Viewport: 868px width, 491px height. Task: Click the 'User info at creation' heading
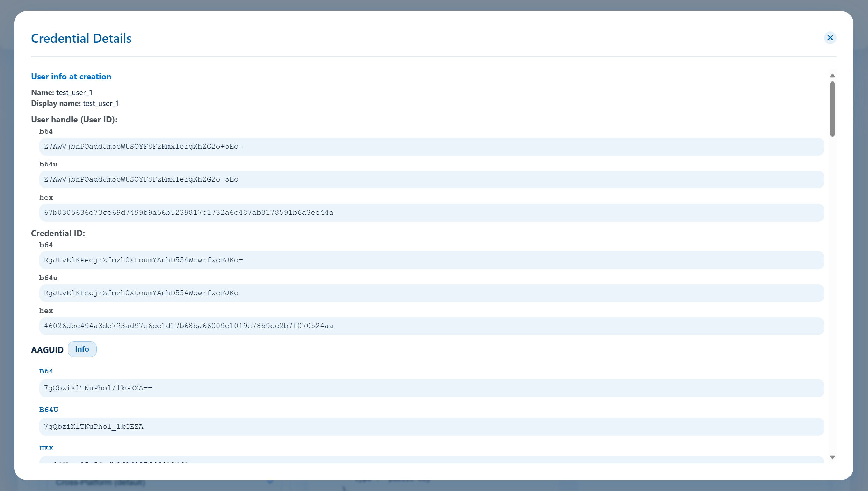[x=71, y=77]
